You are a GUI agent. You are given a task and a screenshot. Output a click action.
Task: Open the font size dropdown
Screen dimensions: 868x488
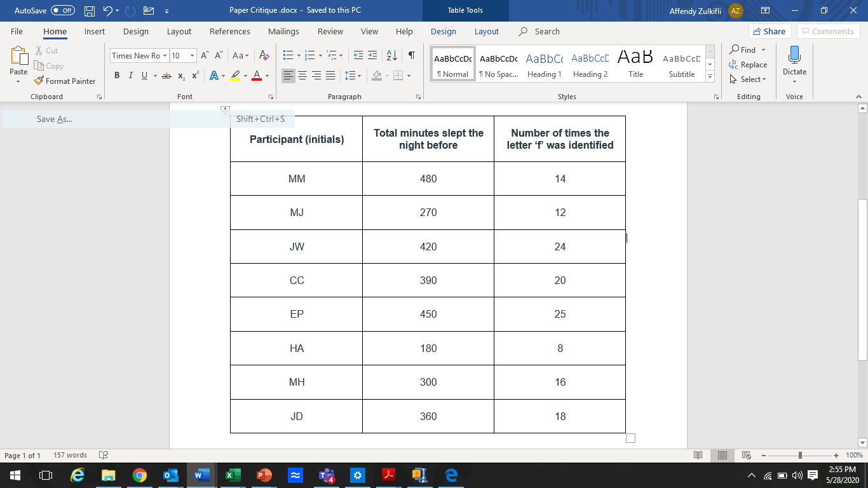coord(192,56)
